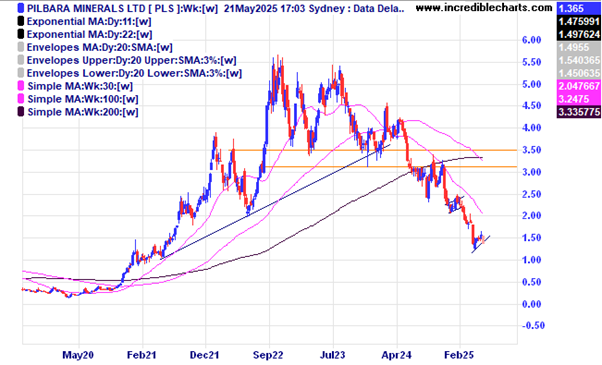
Task: Click the 0.00 price axis label
Action: [531, 304]
